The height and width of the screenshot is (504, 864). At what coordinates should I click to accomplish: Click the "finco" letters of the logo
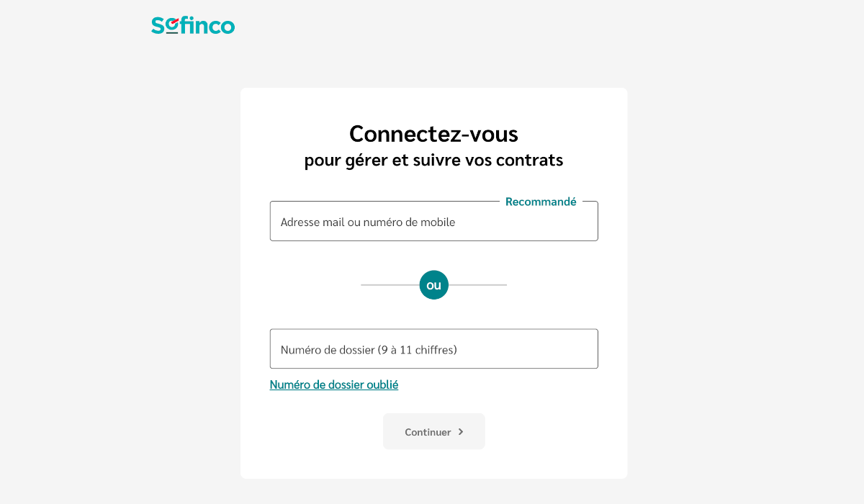click(209, 26)
